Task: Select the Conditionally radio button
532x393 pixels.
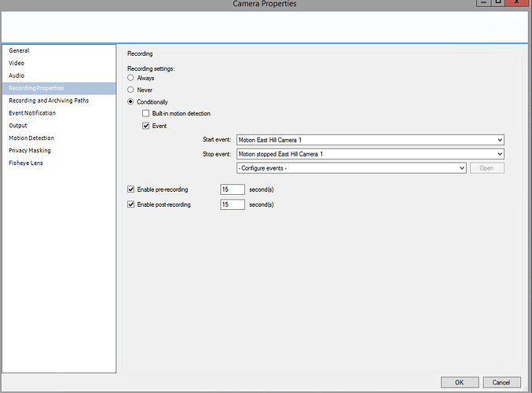Action: [131, 102]
